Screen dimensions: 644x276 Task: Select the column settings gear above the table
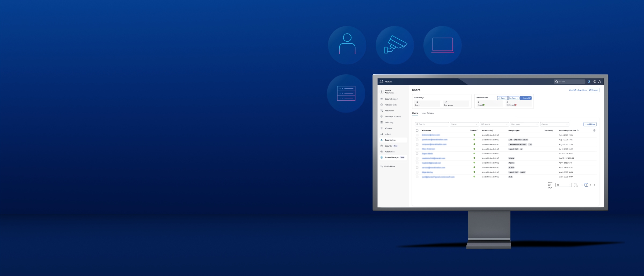pyautogui.click(x=594, y=130)
